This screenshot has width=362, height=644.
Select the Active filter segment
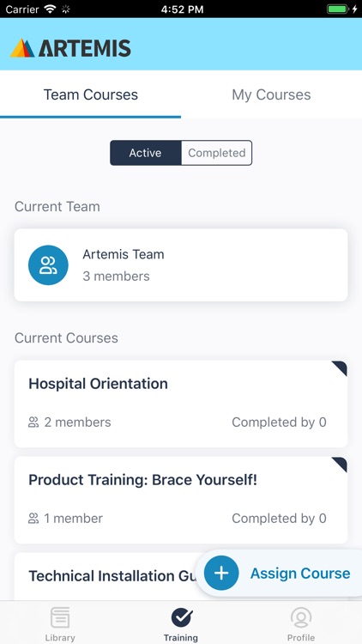[x=145, y=153]
